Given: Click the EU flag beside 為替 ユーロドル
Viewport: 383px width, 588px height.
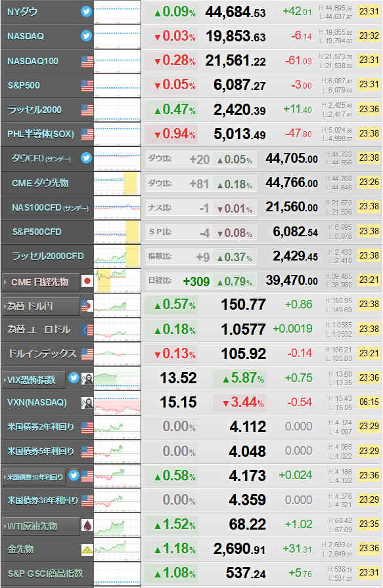Looking at the screenshot, I should [x=87, y=330].
